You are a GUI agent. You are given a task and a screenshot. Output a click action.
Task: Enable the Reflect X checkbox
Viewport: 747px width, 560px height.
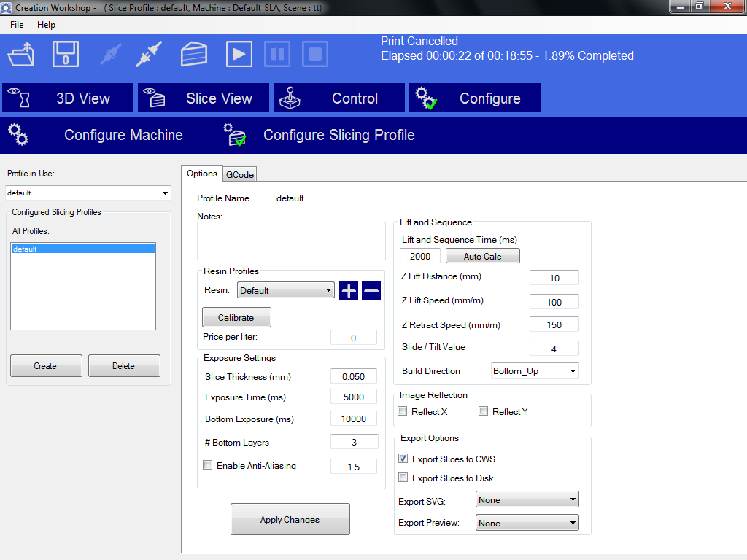403,412
